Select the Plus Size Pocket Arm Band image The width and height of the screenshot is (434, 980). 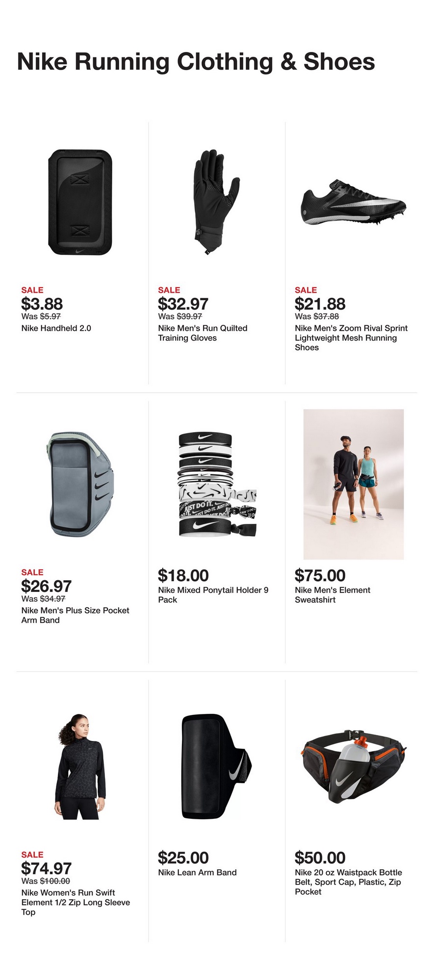pyautogui.click(x=80, y=484)
